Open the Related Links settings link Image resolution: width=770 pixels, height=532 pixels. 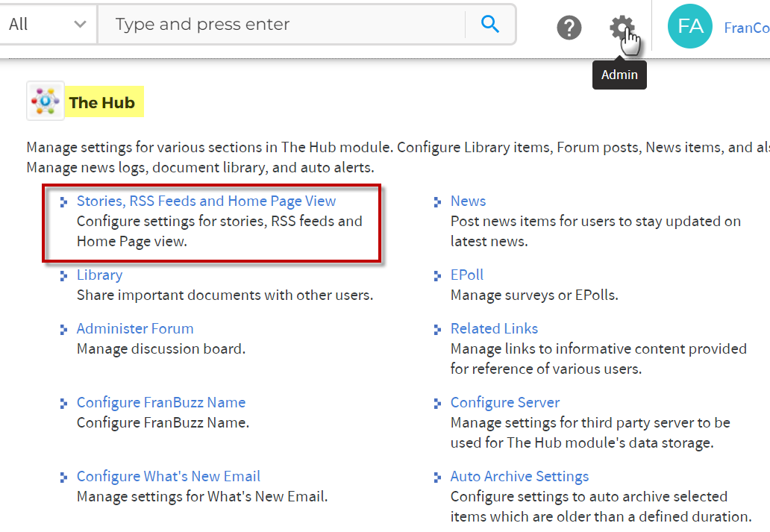click(x=494, y=328)
